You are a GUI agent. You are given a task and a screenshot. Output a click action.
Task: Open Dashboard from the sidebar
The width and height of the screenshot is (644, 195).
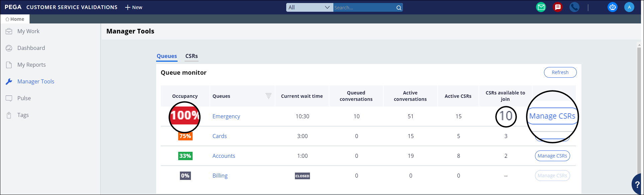pyautogui.click(x=31, y=48)
